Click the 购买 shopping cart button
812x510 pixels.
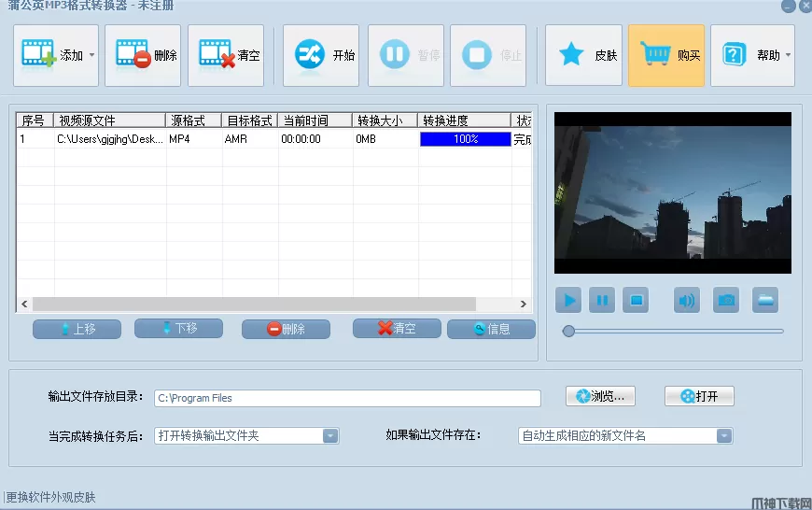[x=666, y=55]
